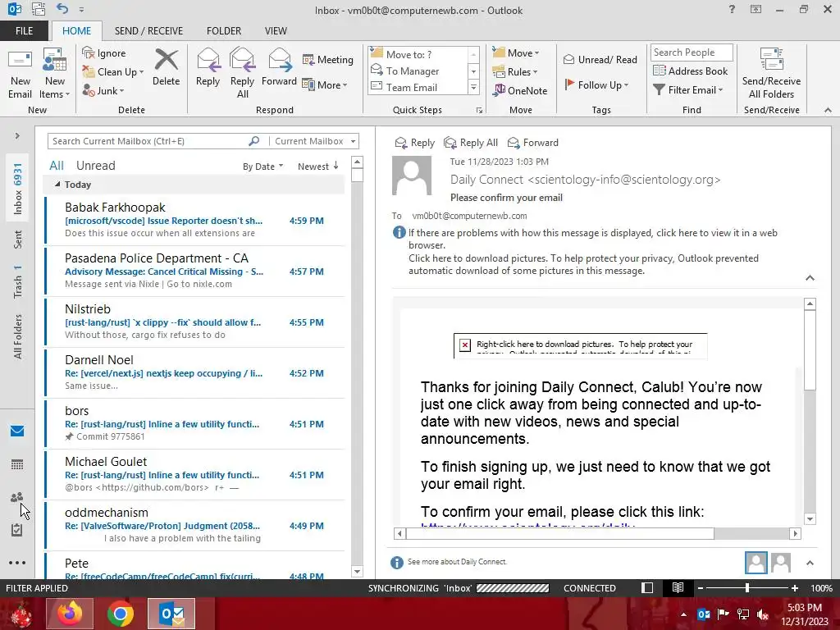Viewport: 840px width, 630px height.
Task: Click Reply All in the ribbon
Action: pos(242,74)
